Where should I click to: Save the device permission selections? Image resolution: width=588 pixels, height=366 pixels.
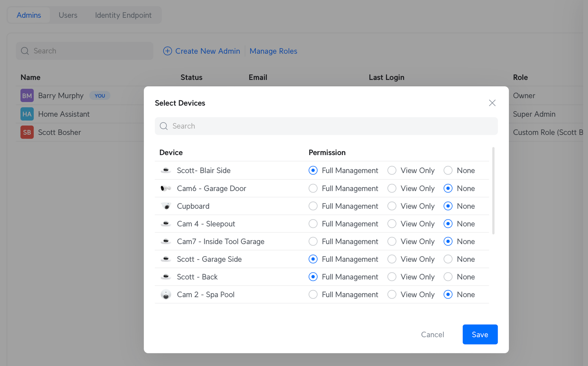pyautogui.click(x=480, y=334)
